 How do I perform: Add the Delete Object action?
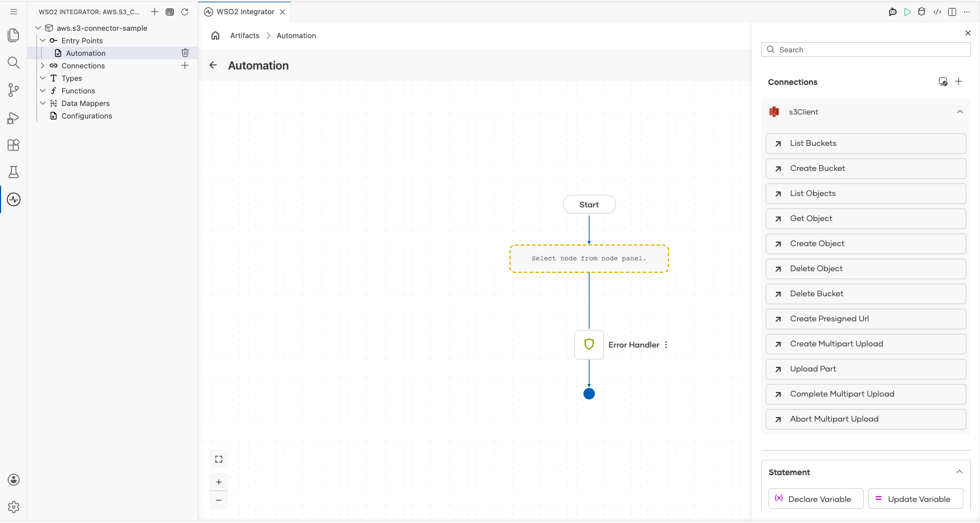tap(865, 269)
